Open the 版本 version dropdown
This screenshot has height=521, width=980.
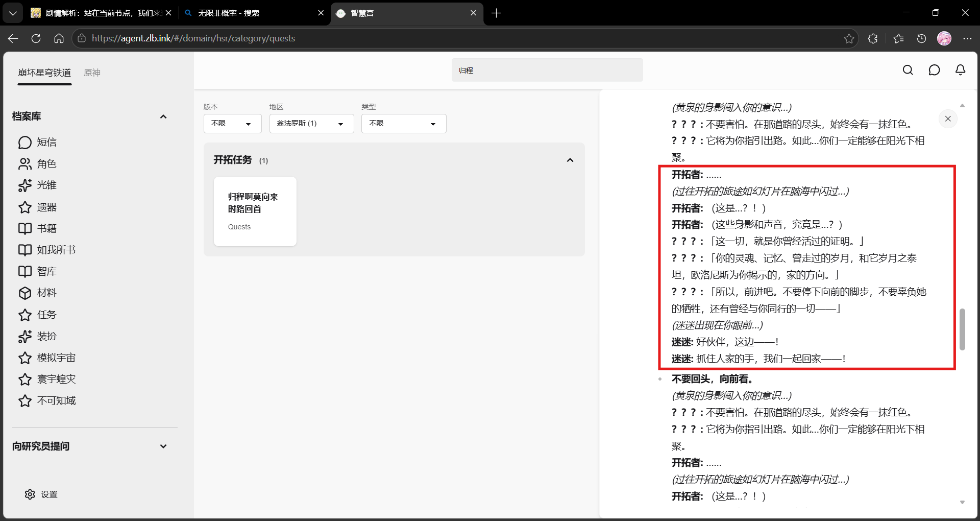(232, 124)
